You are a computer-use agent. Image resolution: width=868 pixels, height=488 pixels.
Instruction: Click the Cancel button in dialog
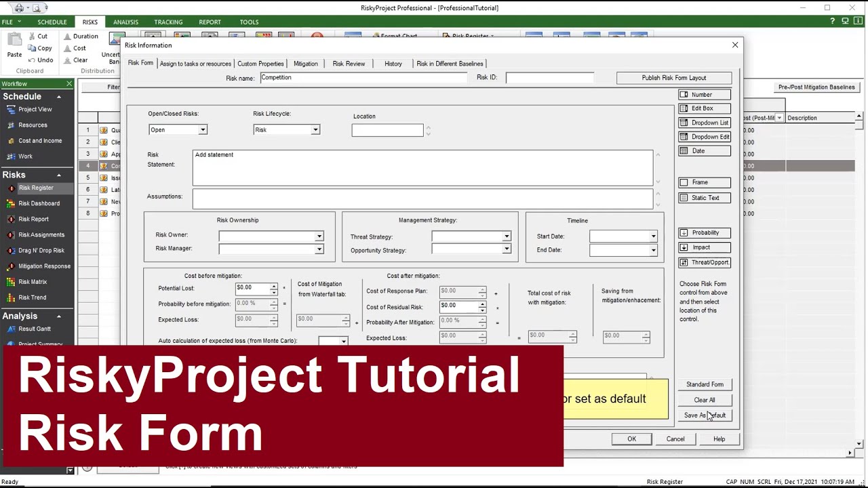675,439
